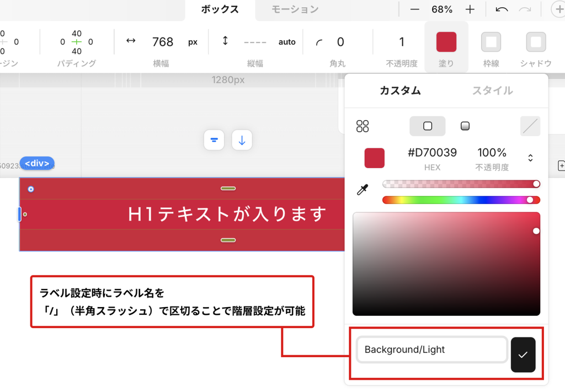Click the blue align icon button
This screenshot has width=565, height=392.
point(214,140)
